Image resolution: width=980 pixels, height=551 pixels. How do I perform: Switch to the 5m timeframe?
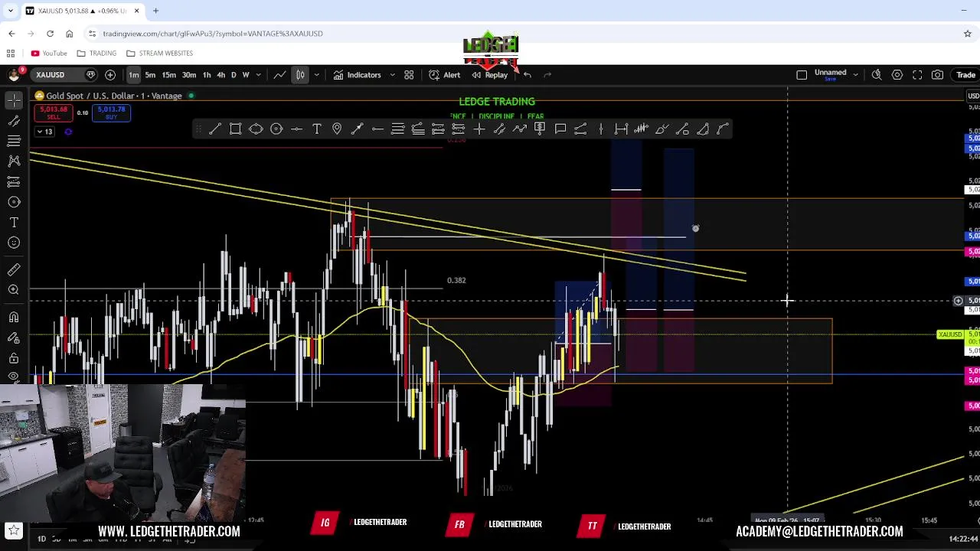[x=150, y=75]
